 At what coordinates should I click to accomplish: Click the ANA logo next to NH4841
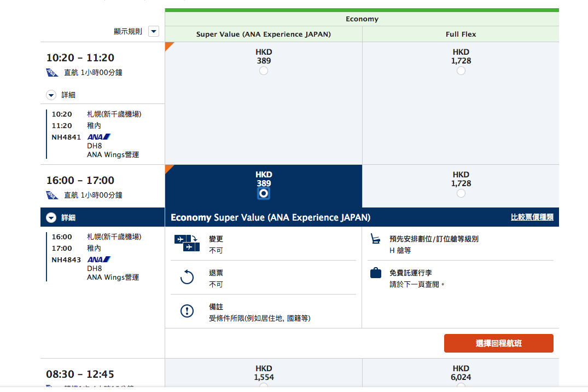pos(99,137)
